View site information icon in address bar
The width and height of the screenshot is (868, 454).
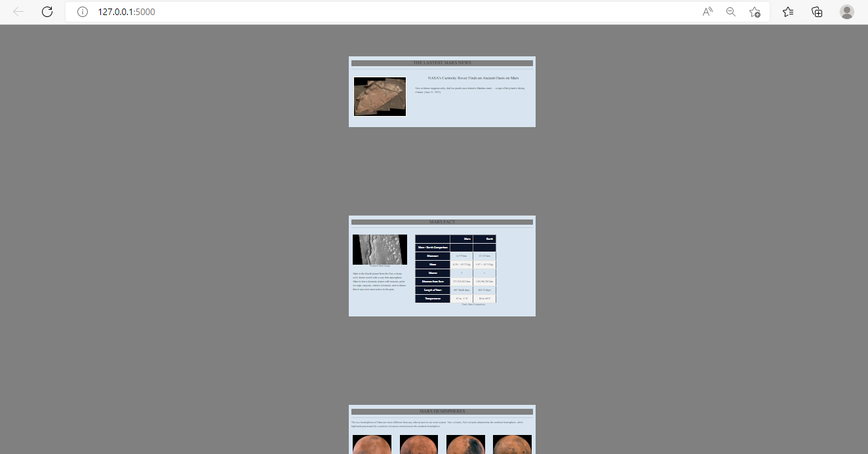83,12
